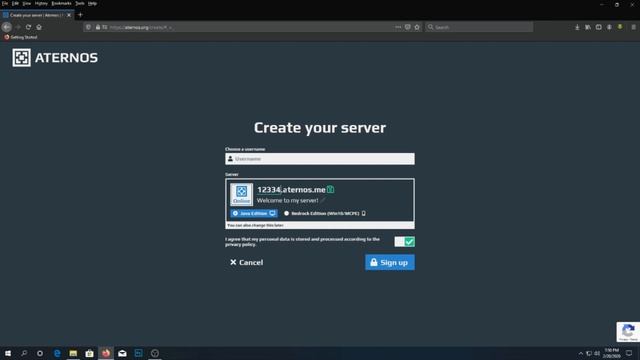The height and width of the screenshot is (360, 640).
Task: Go forward with the forward arrow
Action: (x=18, y=27)
